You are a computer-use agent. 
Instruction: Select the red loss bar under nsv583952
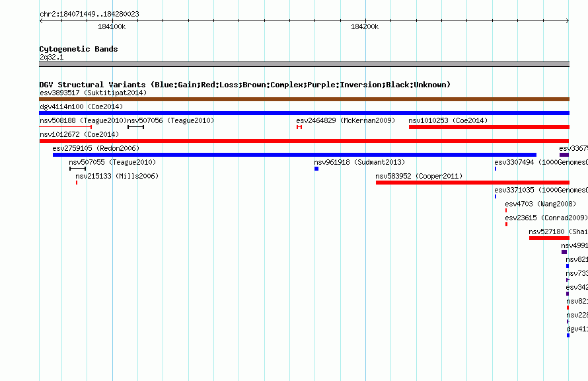tap(472, 183)
